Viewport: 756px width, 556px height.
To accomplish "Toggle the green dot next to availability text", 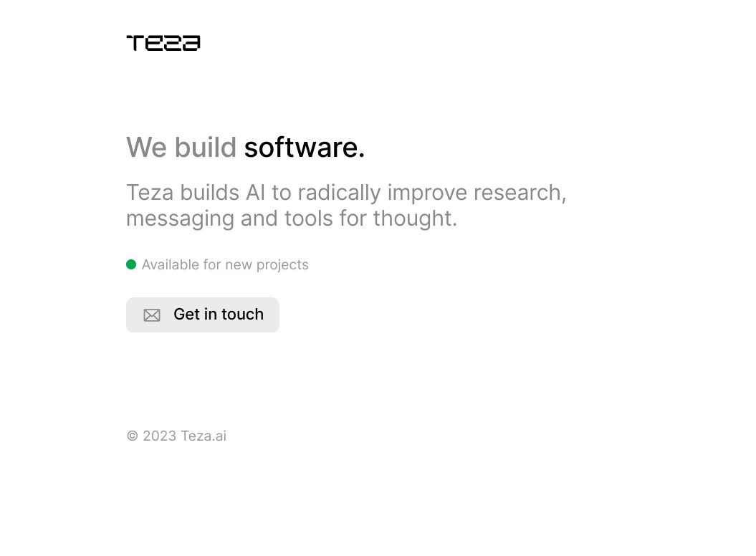I will pyautogui.click(x=131, y=264).
